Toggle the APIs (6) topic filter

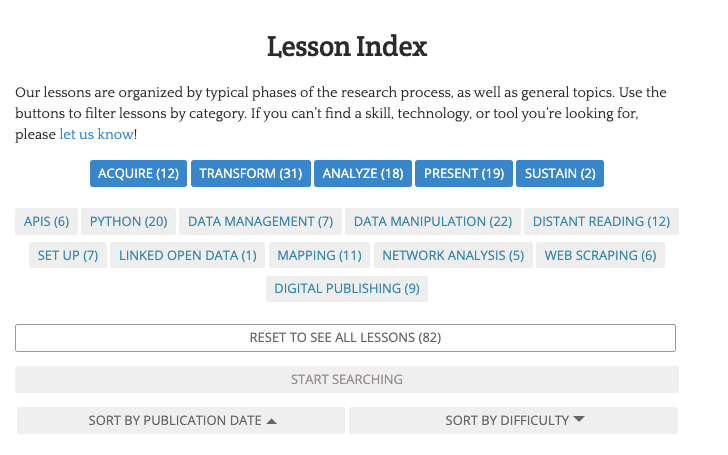click(x=46, y=222)
